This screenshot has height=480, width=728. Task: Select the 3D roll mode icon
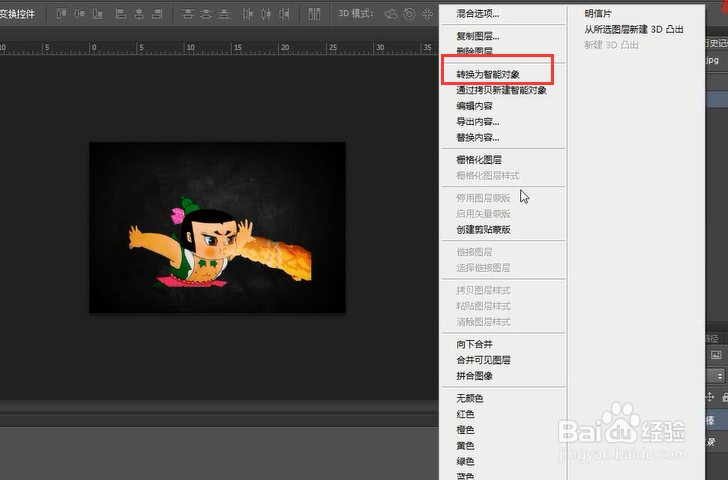point(409,14)
